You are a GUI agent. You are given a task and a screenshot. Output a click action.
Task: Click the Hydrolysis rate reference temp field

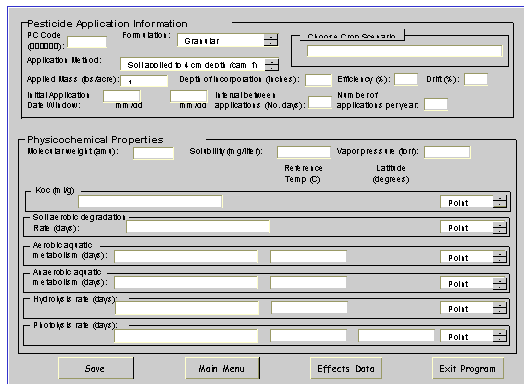pos(309,307)
